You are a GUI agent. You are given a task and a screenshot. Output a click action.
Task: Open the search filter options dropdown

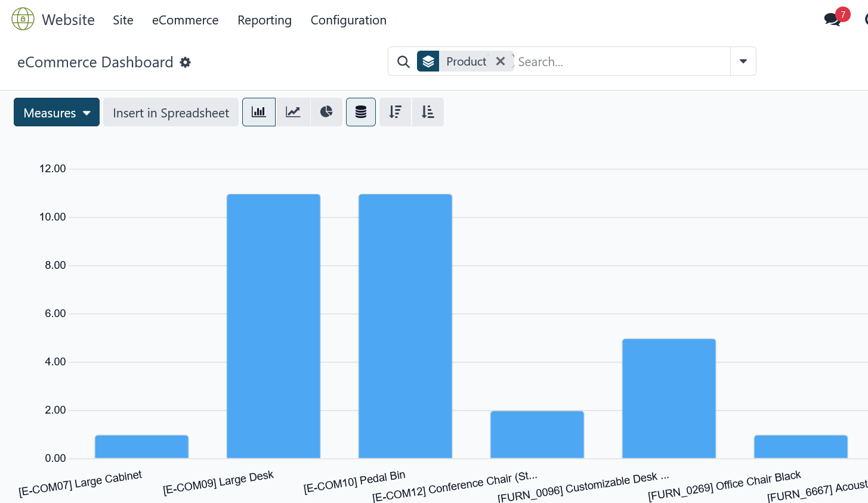pos(743,61)
